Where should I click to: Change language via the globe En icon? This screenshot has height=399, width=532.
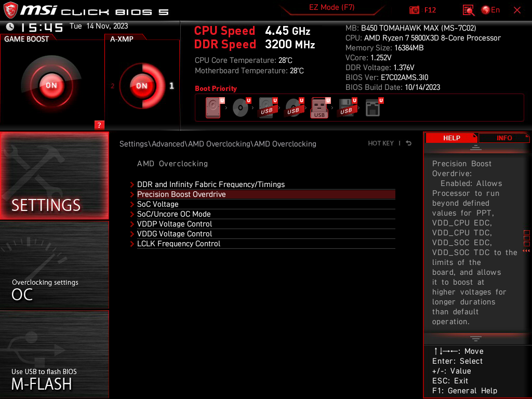pyautogui.click(x=490, y=10)
